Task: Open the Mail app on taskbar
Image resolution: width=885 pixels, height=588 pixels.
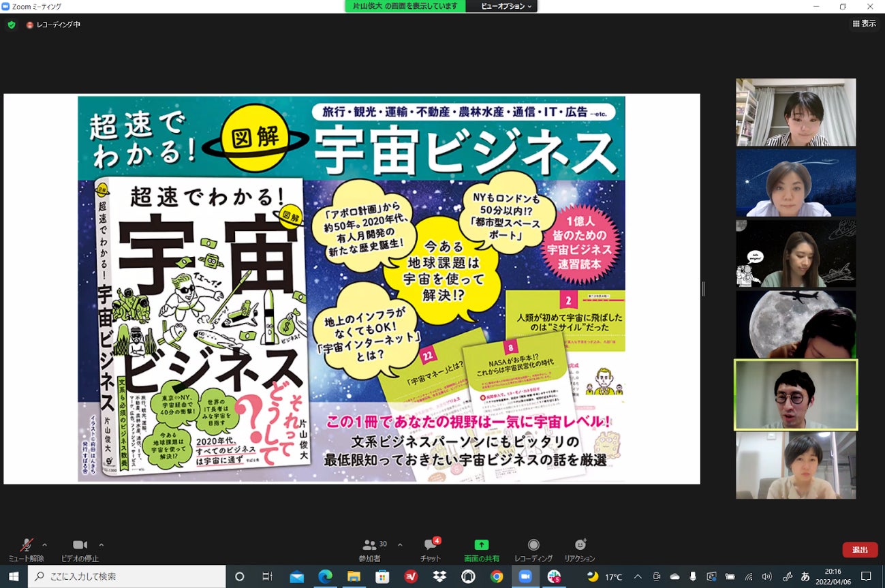Action: [x=296, y=576]
